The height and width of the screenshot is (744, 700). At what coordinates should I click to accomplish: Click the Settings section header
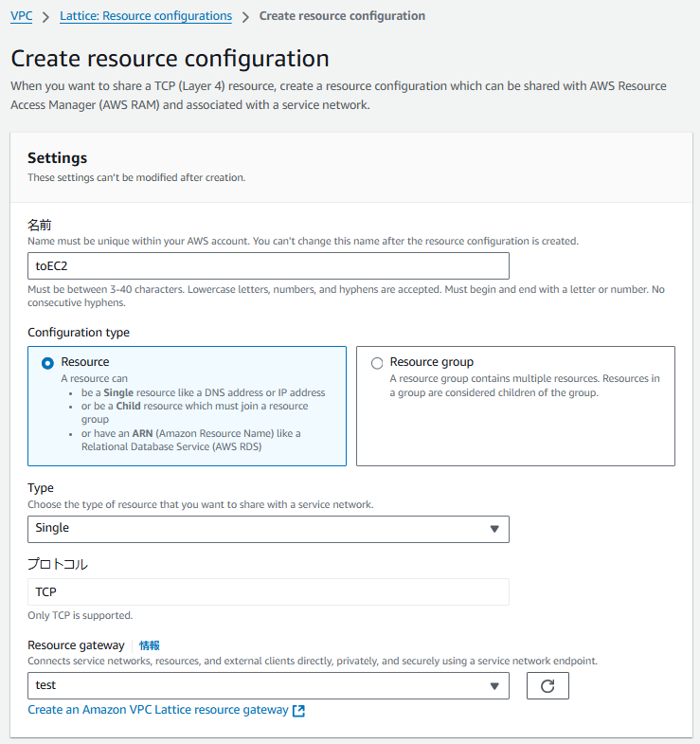58,158
